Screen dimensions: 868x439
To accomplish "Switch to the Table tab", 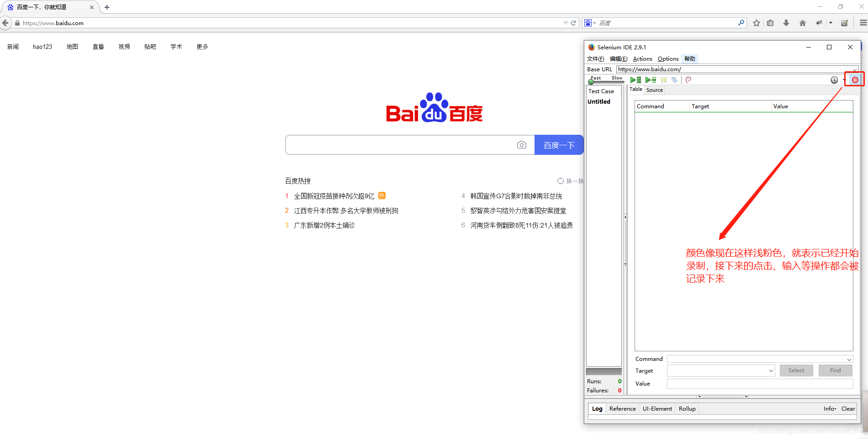I will pos(635,90).
